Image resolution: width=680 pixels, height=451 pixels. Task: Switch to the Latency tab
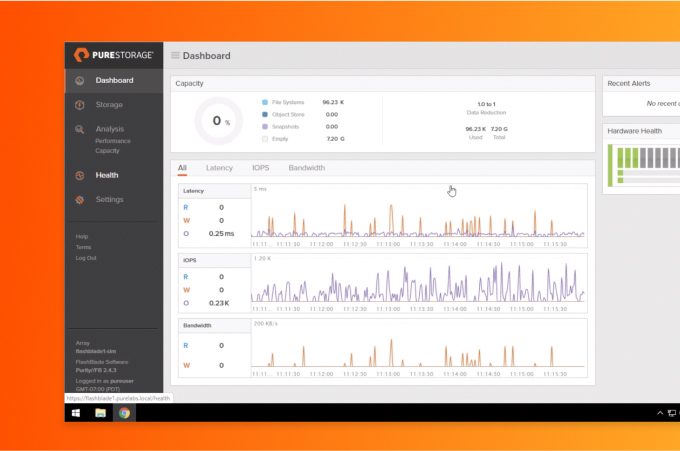219,168
